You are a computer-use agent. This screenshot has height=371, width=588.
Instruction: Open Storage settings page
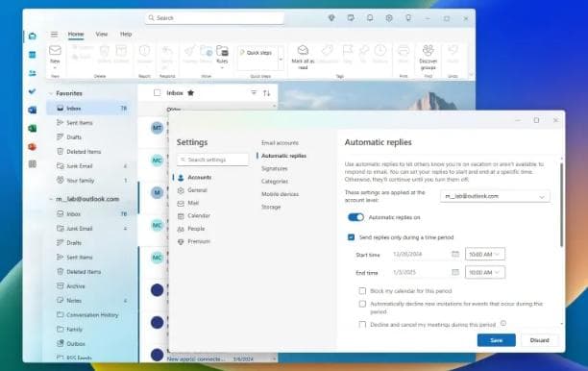271,207
